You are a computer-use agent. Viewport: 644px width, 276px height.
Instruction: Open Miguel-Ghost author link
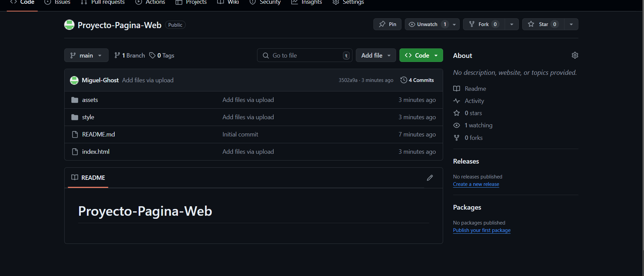(100, 80)
